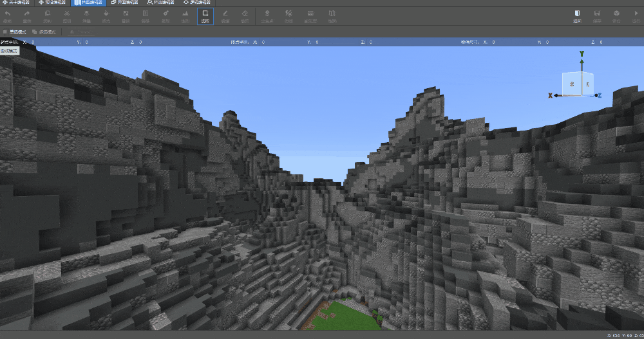Open dropdown beside multi-select mode
Viewport: 644px width, 339px height.
click(x=77, y=32)
